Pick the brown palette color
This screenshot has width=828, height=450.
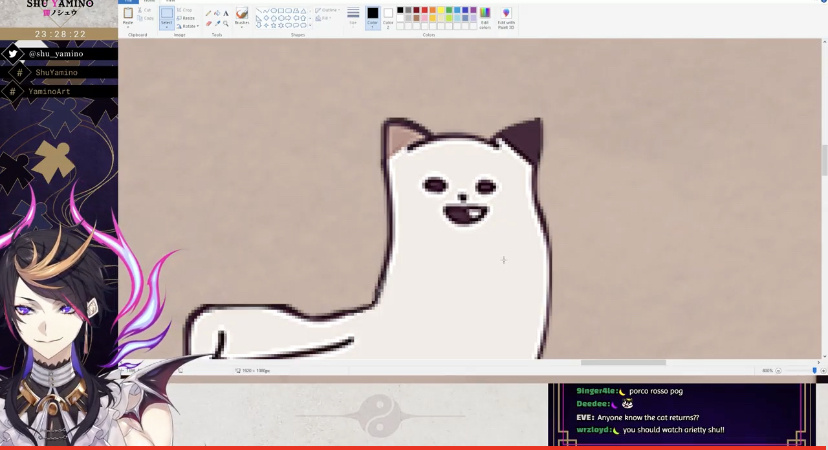(417, 18)
